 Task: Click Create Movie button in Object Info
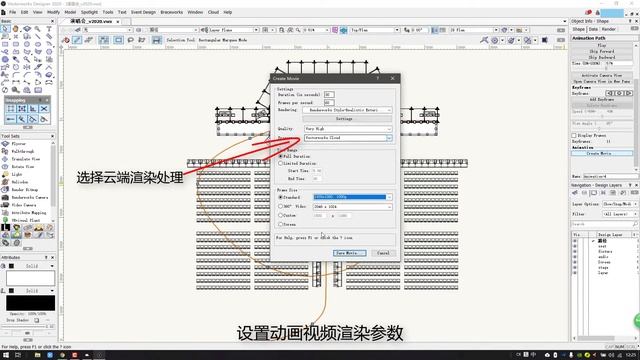coord(602,153)
